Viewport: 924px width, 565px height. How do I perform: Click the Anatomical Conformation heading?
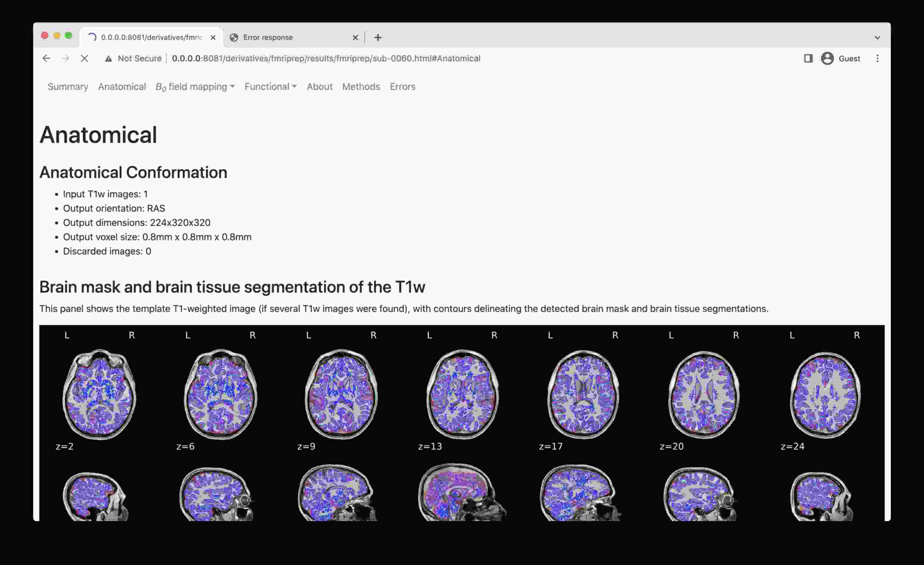click(133, 172)
